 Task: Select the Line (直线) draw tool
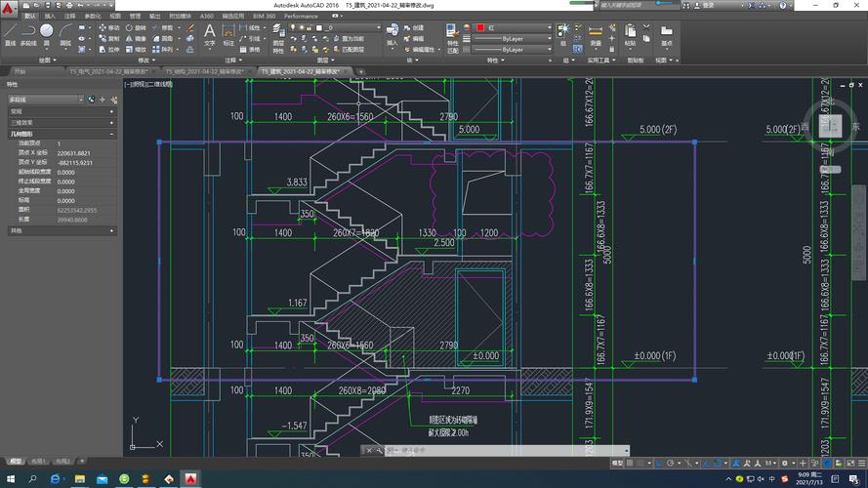(x=10, y=32)
